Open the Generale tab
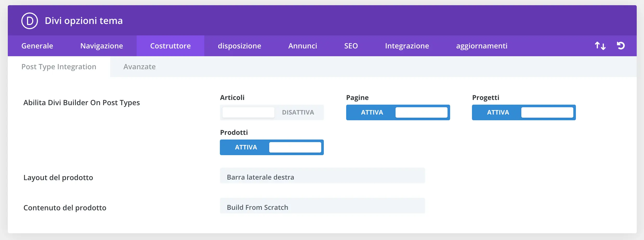This screenshot has height=240, width=644. pyautogui.click(x=37, y=46)
